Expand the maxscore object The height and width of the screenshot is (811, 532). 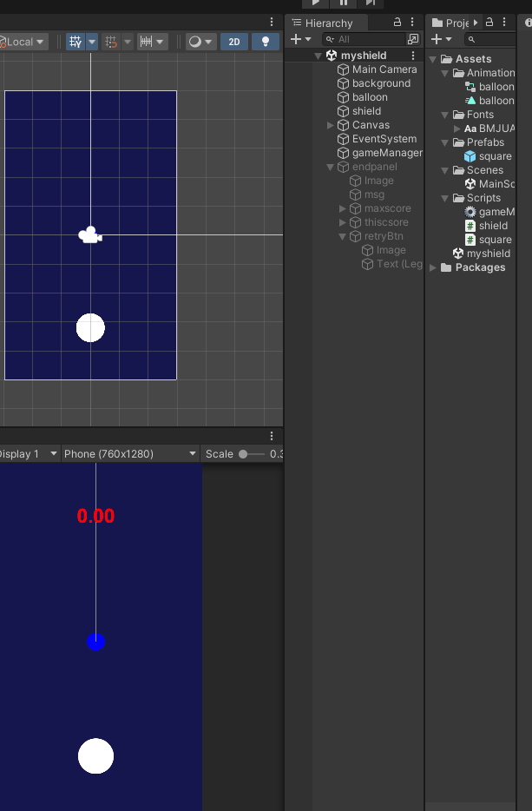[342, 208]
